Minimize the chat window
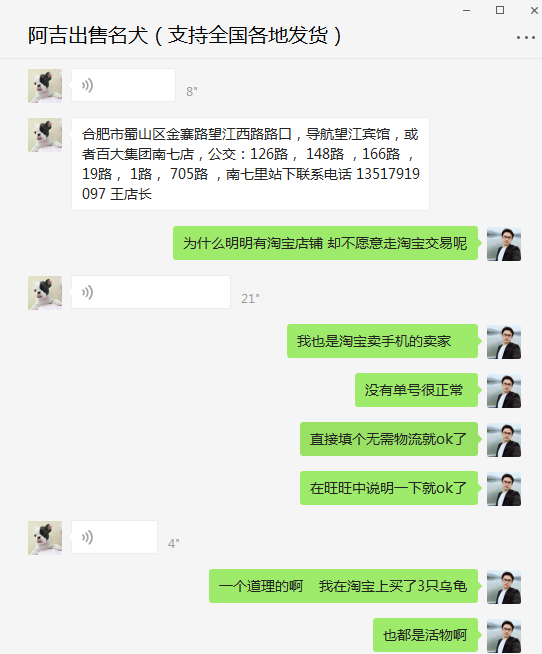 click(x=466, y=10)
